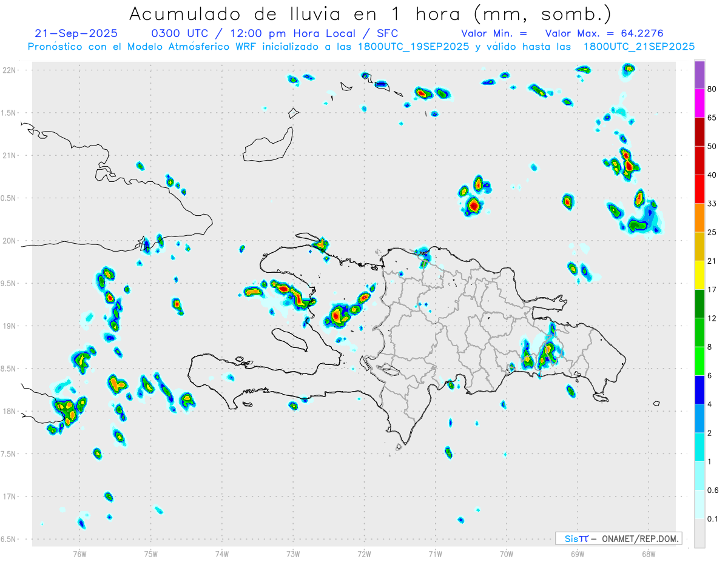Click the 'Valor Max. = 64.2276' text
This screenshot has height=562, width=728.
[x=604, y=33]
